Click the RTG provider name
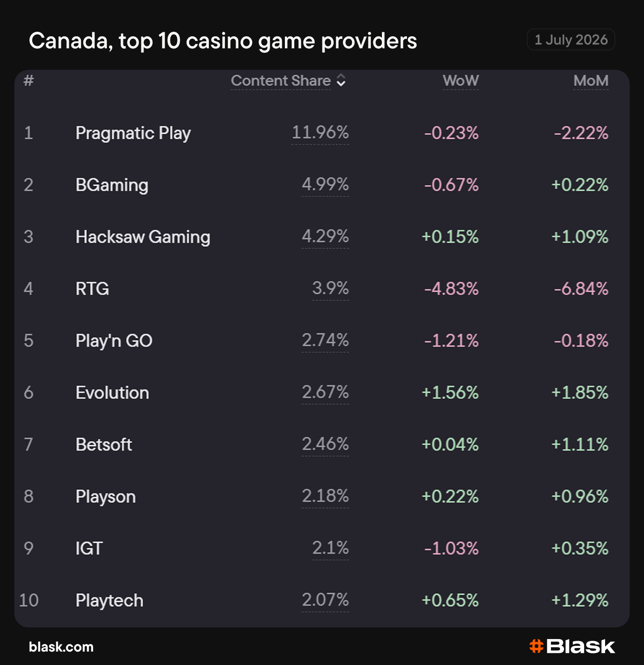 click(92, 289)
